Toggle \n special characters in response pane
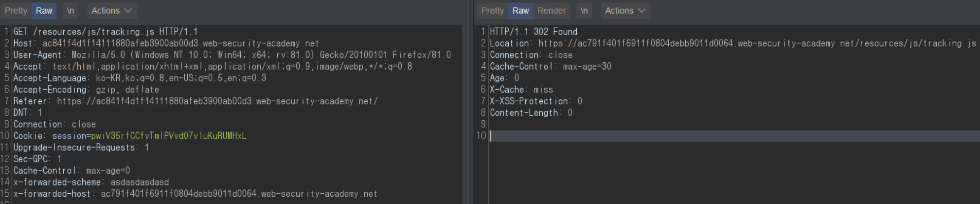The width and height of the screenshot is (980, 204). (x=584, y=11)
